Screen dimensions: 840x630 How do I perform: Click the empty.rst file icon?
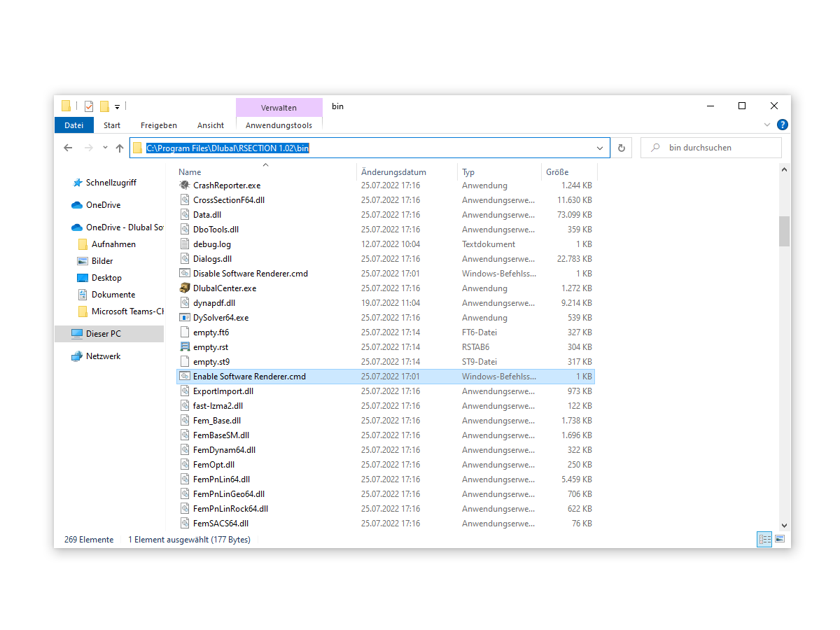click(185, 347)
